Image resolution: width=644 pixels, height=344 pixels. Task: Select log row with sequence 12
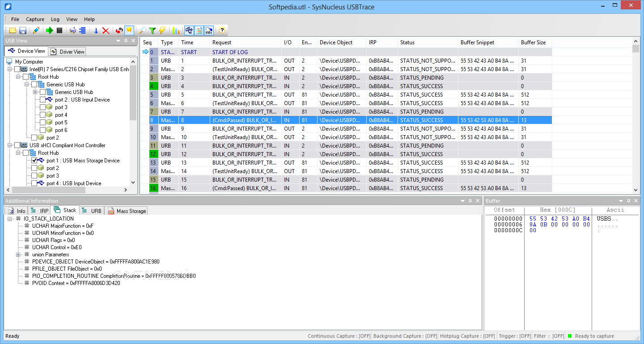pyautogui.click(x=347, y=154)
